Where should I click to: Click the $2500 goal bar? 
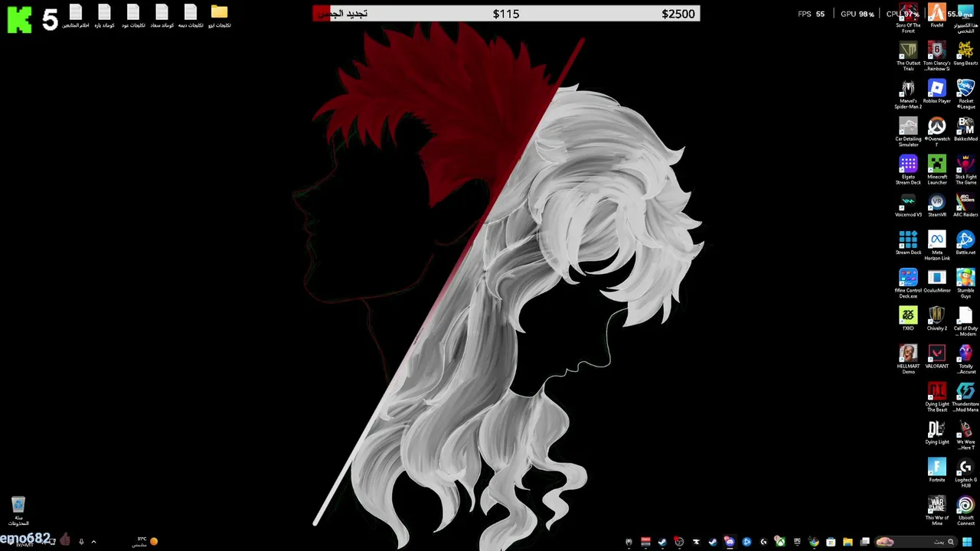(x=506, y=14)
